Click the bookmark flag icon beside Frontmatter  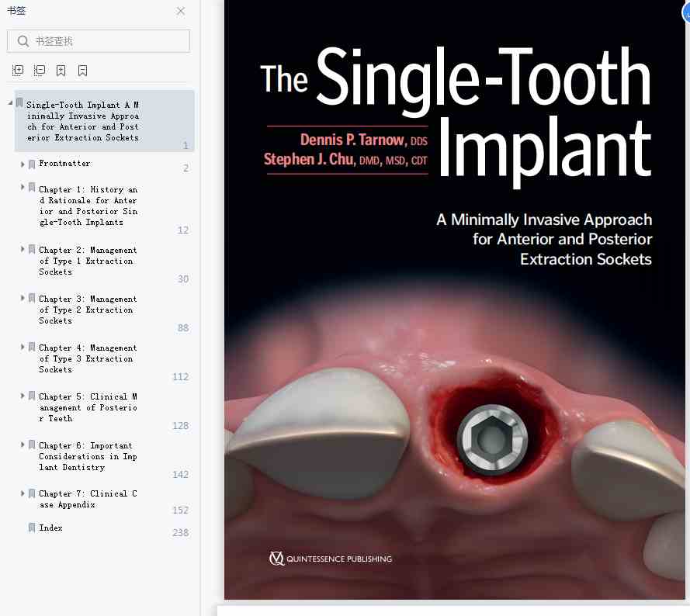point(32,164)
